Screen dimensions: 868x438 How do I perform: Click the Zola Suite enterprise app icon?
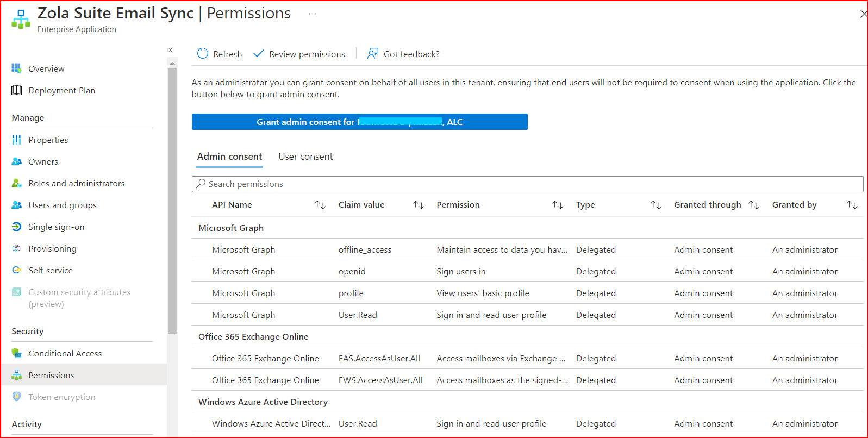pyautogui.click(x=21, y=19)
